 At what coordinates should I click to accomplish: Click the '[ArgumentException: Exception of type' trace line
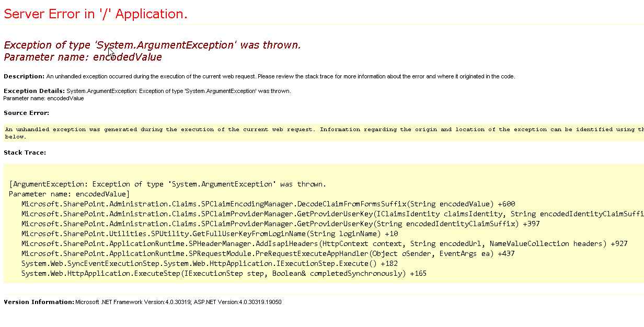click(167, 184)
